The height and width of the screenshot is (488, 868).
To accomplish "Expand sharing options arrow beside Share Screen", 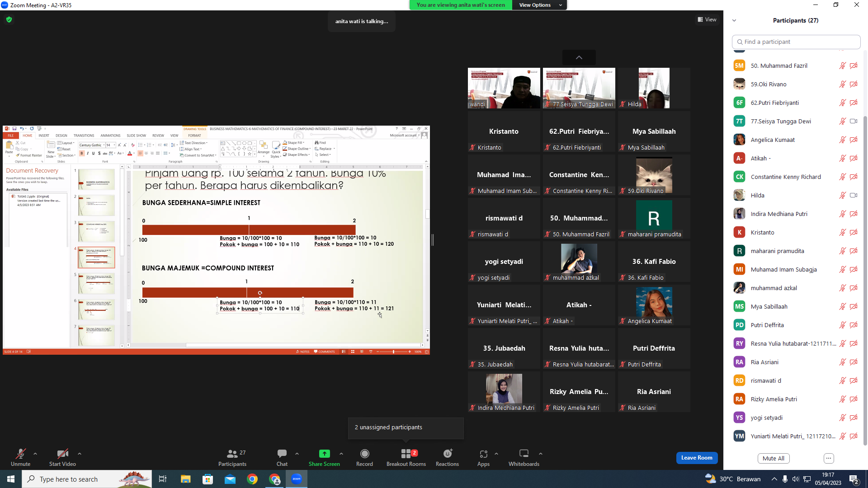I will 341,454.
